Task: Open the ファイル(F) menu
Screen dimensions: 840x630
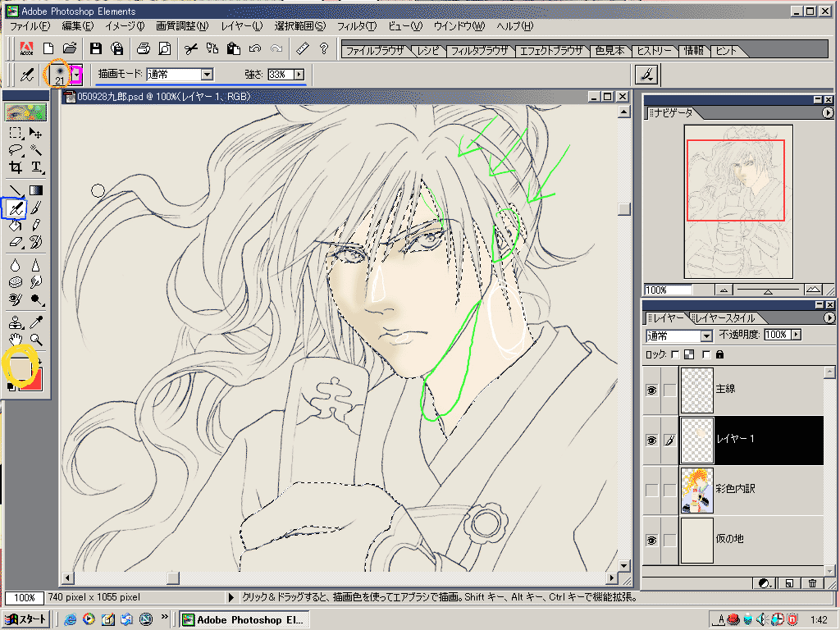Action: pyautogui.click(x=30, y=25)
